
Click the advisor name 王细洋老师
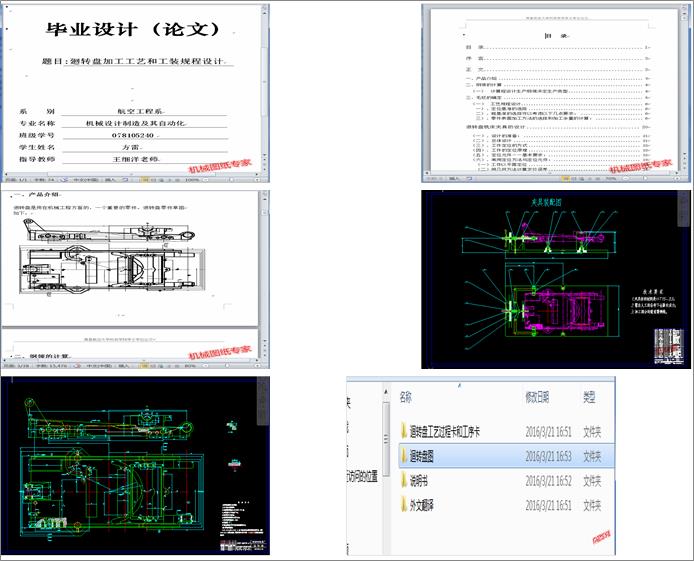tap(137, 158)
